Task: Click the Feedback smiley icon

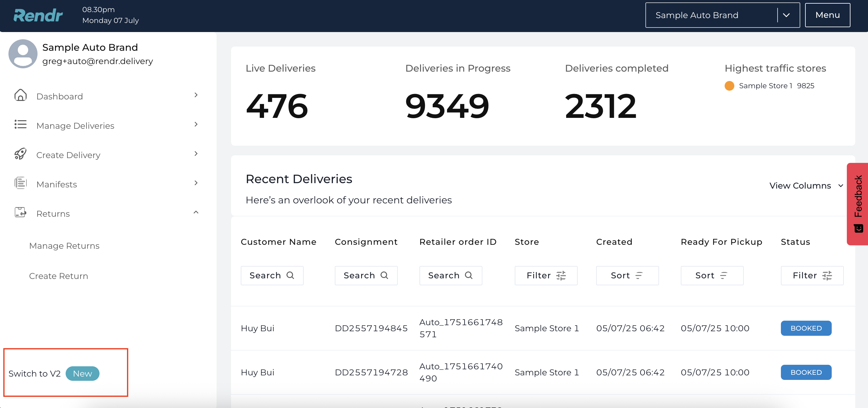Action: pos(858,228)
